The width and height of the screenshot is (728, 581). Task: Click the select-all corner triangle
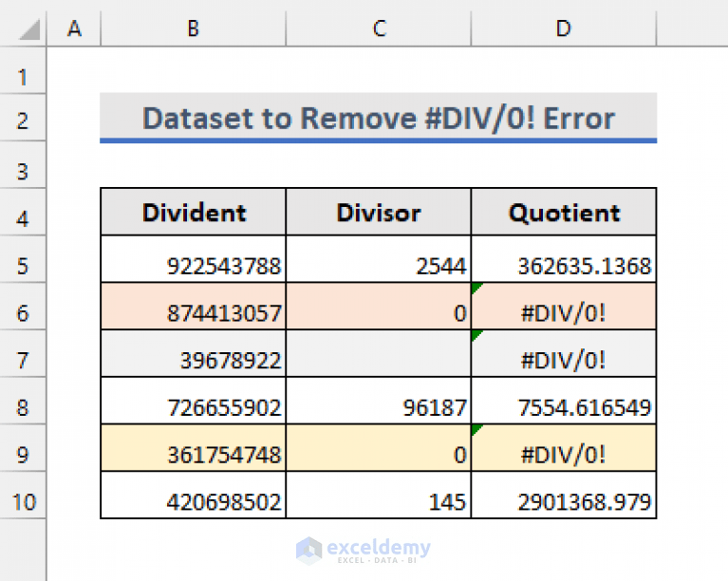pyautogui.click(x=29, y=30)
